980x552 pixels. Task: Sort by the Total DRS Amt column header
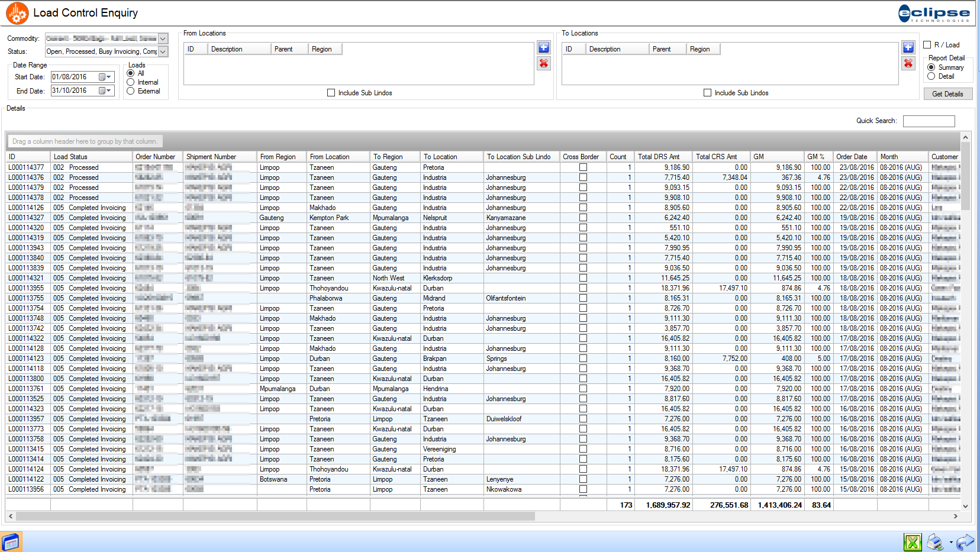(659, 157)
